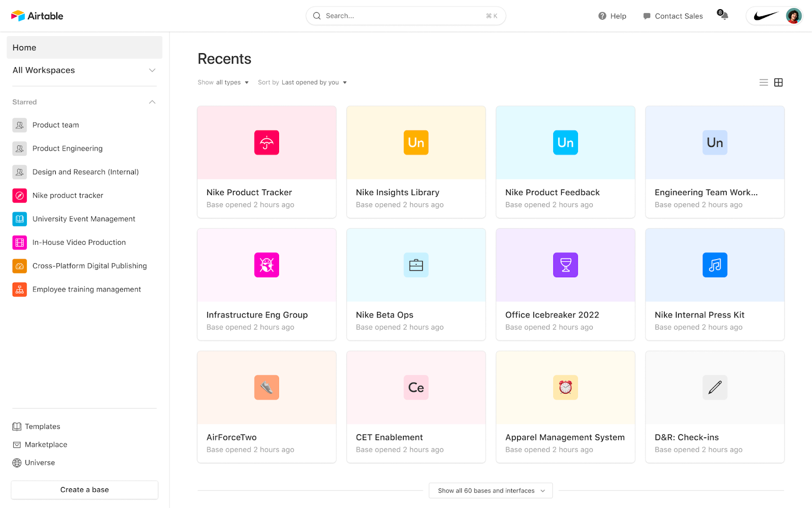Click the Templates book icon

point(17,427)
